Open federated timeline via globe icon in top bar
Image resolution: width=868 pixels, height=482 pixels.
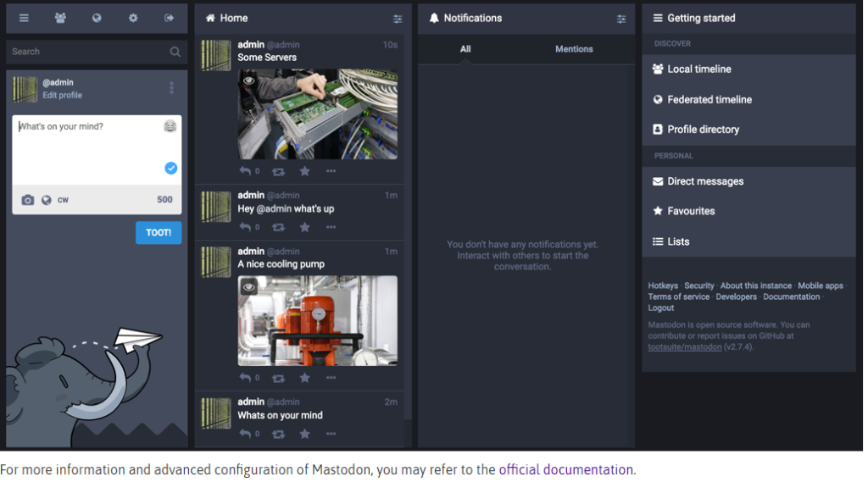pyautogui.click(x=97, y=18)
